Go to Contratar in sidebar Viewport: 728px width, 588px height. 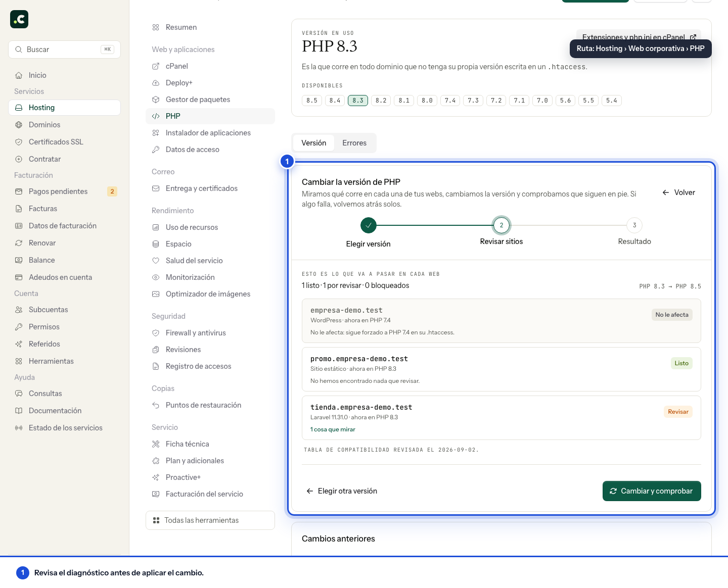coord(64,159)
